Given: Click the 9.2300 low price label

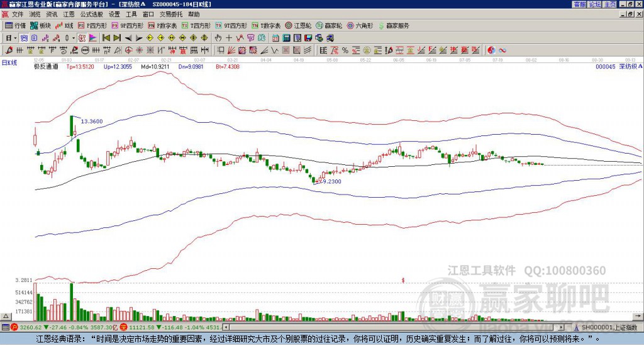Looking at the screenshot, I should coord(332,181).
